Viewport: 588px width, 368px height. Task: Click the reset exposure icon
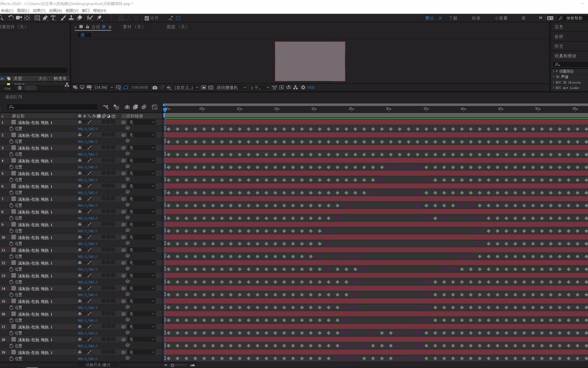pyautogui.click(x=303, y=88)
